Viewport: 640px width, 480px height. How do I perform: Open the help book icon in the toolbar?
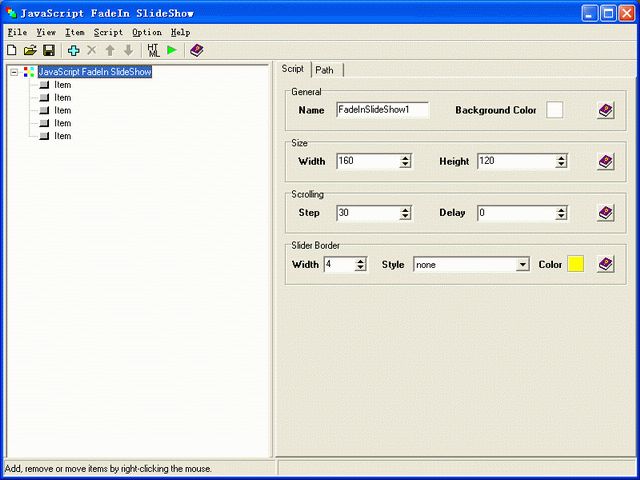[x=196, y=50]
